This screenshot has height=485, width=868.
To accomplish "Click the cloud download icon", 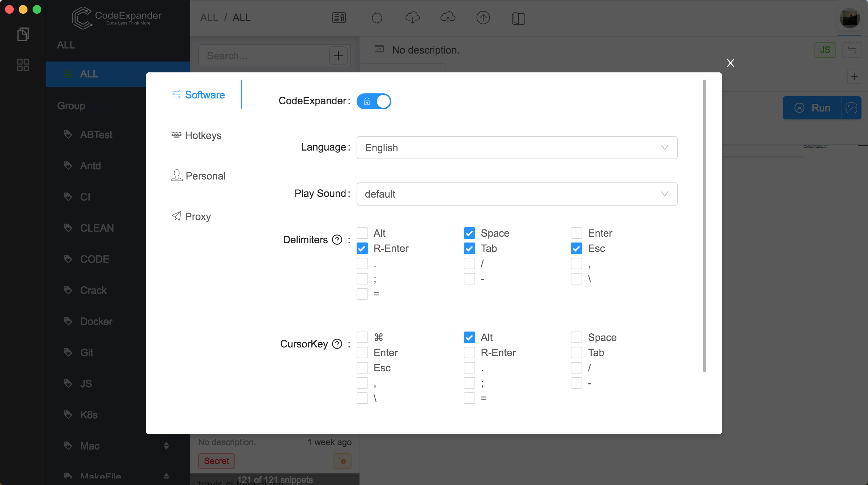I will (x=412, y=18).
